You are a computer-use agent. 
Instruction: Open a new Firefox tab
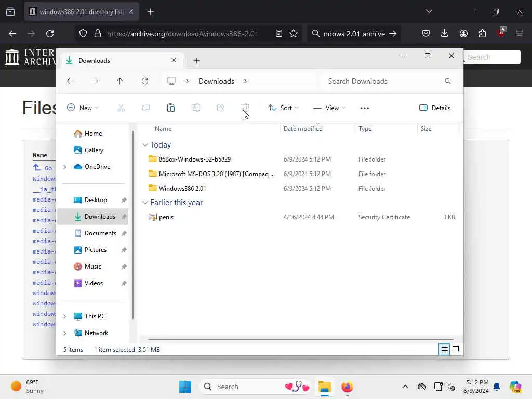[151, 12]
